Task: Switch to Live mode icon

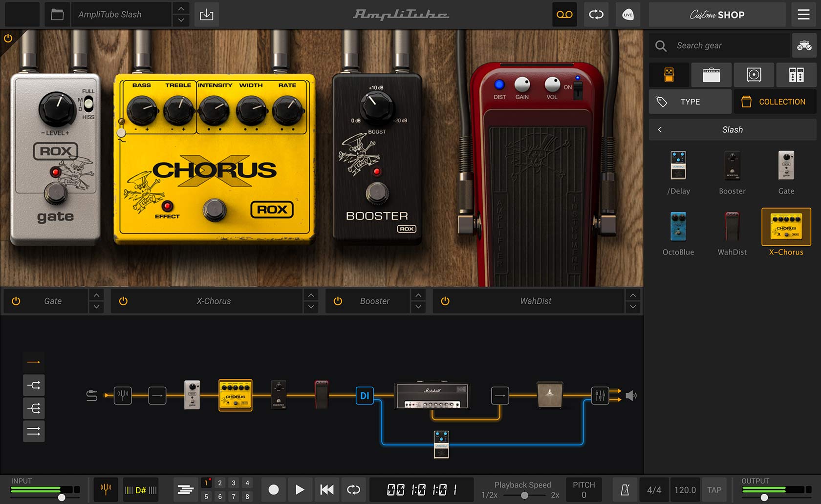Action: click(628, 15)
